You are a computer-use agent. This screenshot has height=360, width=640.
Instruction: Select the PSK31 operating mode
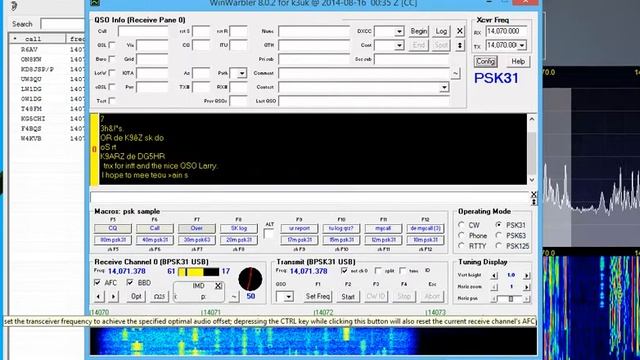(x=498, y=225)
